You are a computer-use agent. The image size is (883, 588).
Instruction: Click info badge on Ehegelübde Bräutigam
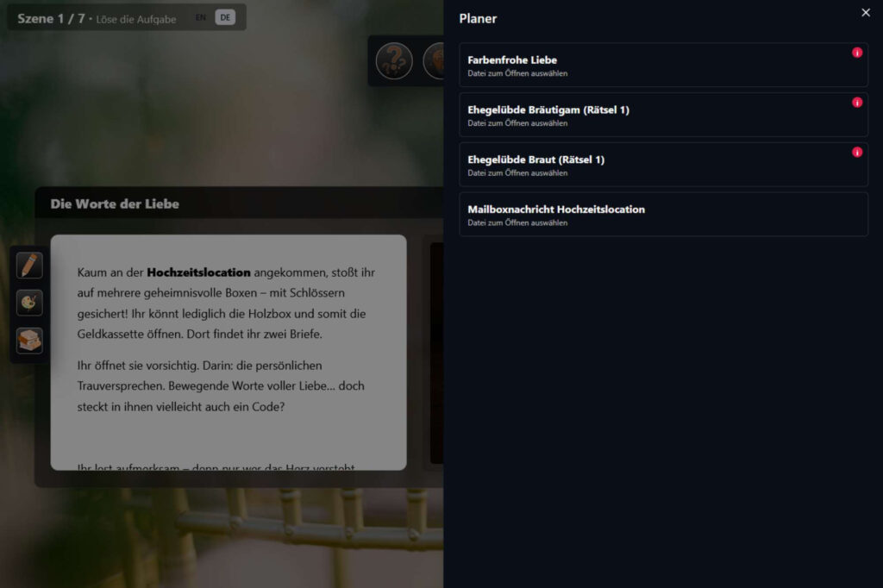point(856,103)
